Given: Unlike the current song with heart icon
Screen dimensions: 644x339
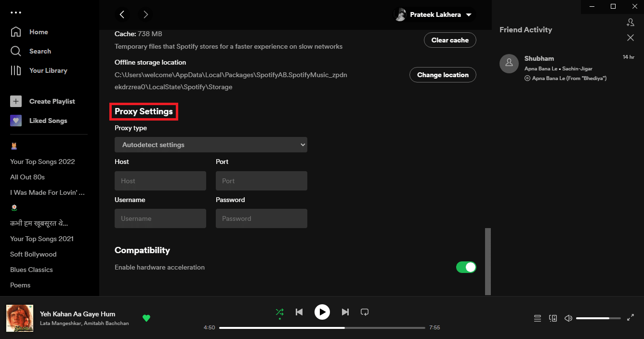Looking at the screenshot, I should tap(146, 318).
